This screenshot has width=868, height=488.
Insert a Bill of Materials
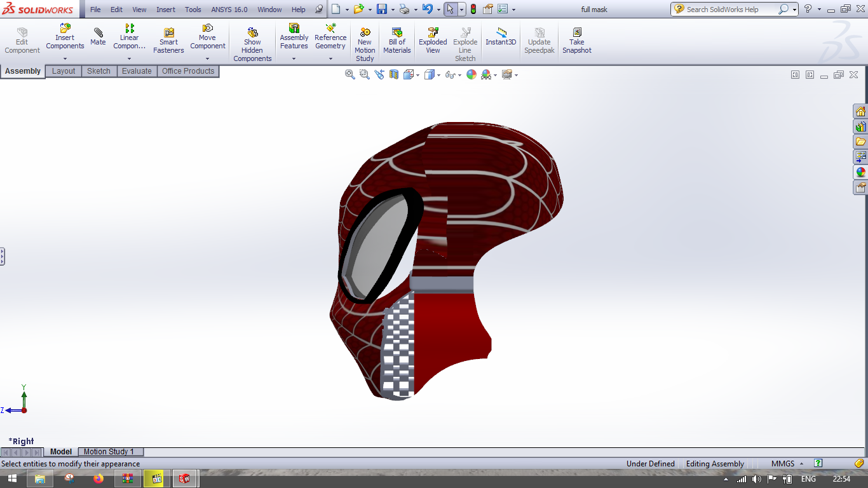coord(397,41)
